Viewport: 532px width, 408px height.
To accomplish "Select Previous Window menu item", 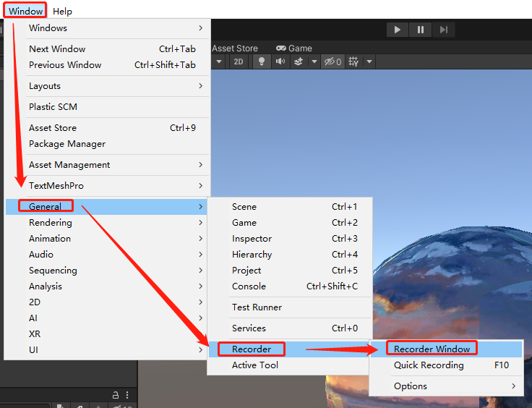I will pos(107,65).
